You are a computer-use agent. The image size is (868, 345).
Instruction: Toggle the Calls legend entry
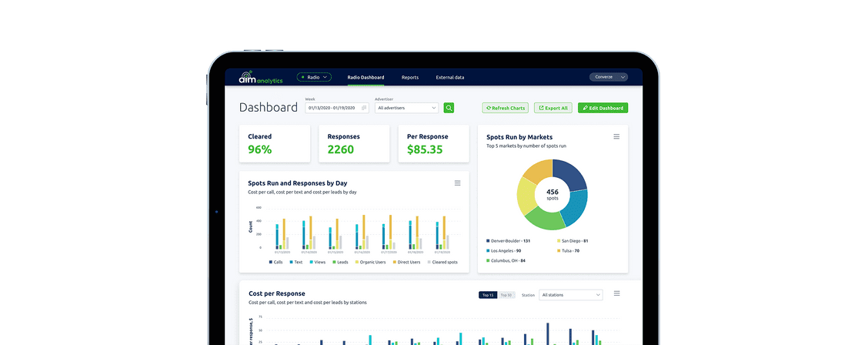pyautogui.click(x=275, y=262)
